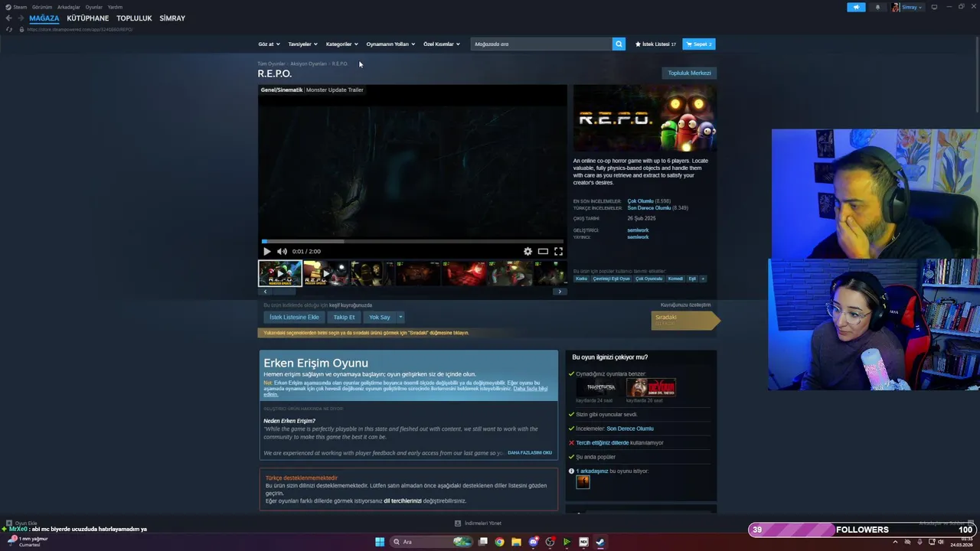Click the Korku tag
This screenshot has height=551, width=980.
(581, 279)
